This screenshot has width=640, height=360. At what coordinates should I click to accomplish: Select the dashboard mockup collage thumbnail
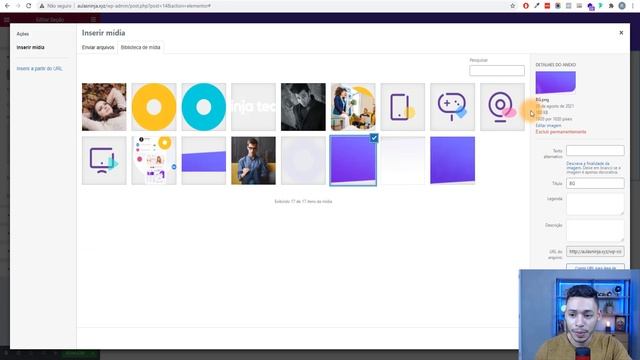(x=154, y=160)
